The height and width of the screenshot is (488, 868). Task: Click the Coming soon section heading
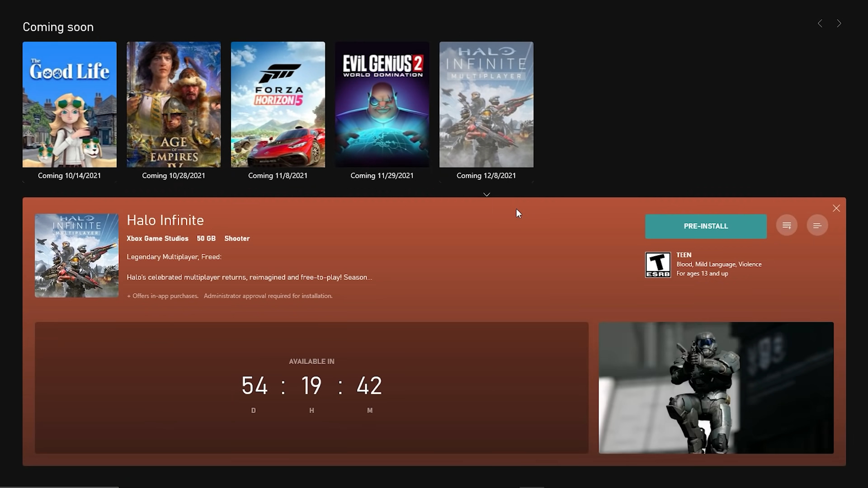(58, 27)
